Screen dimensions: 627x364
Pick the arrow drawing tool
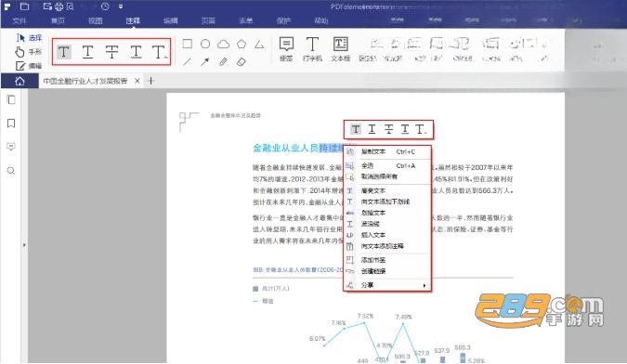(x=205, y=62)
